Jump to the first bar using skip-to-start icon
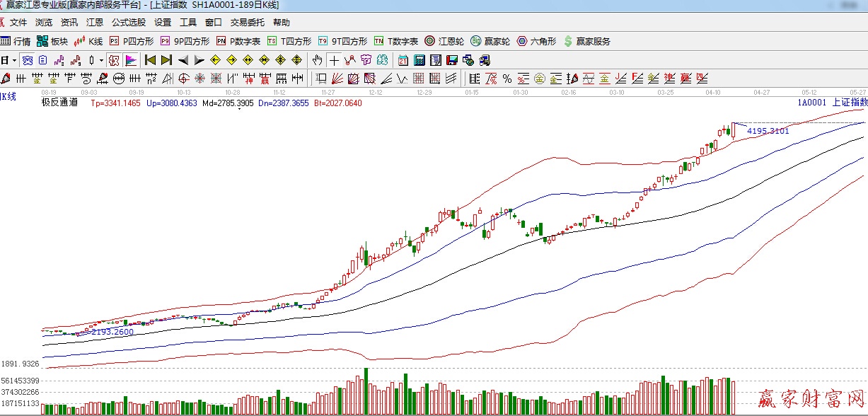The image size is (868, 416). pyautogui.click(x=150, y=60)
